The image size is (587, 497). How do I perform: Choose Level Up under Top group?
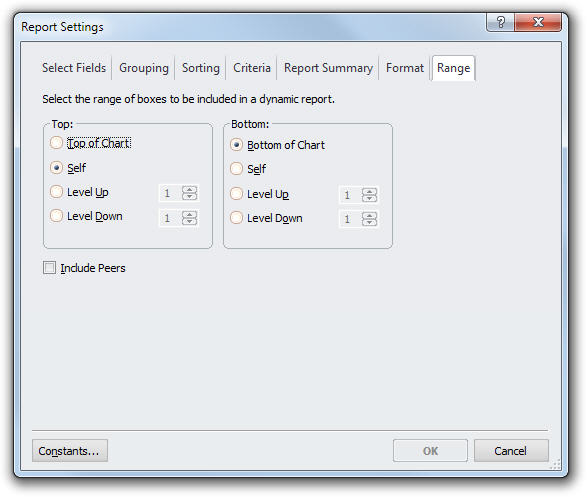56,192
